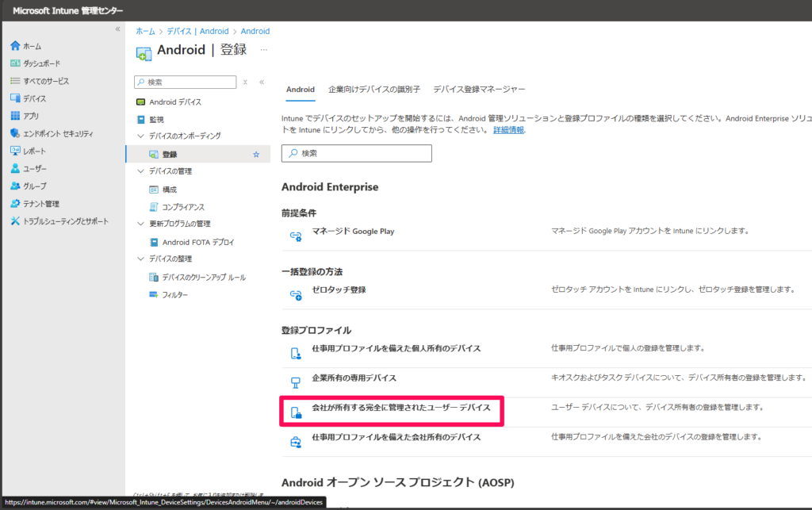Select デバイス icon in left navigation
This screenshot has width=812, height=510.
click(x=15, y=98)
